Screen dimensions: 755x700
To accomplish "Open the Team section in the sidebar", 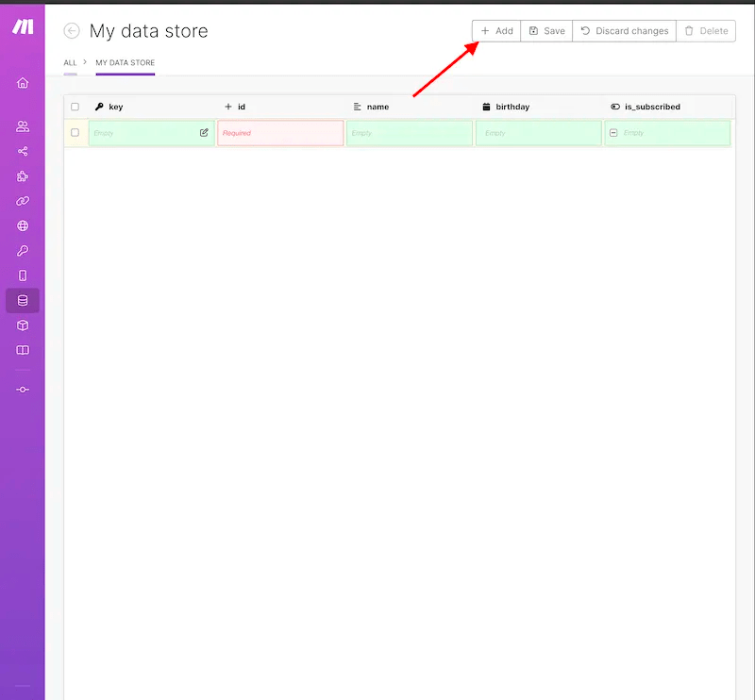I will point(22,125).
